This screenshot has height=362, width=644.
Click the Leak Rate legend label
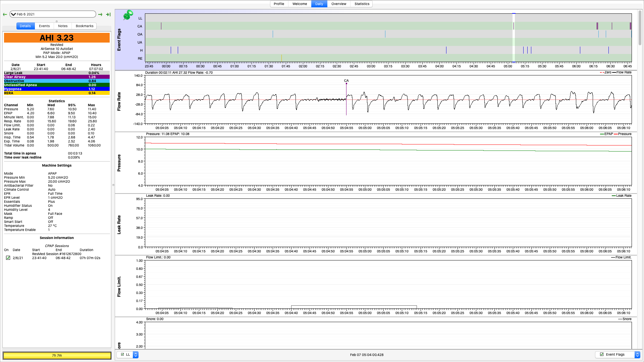pyautogui.click(x=624, y=196)
